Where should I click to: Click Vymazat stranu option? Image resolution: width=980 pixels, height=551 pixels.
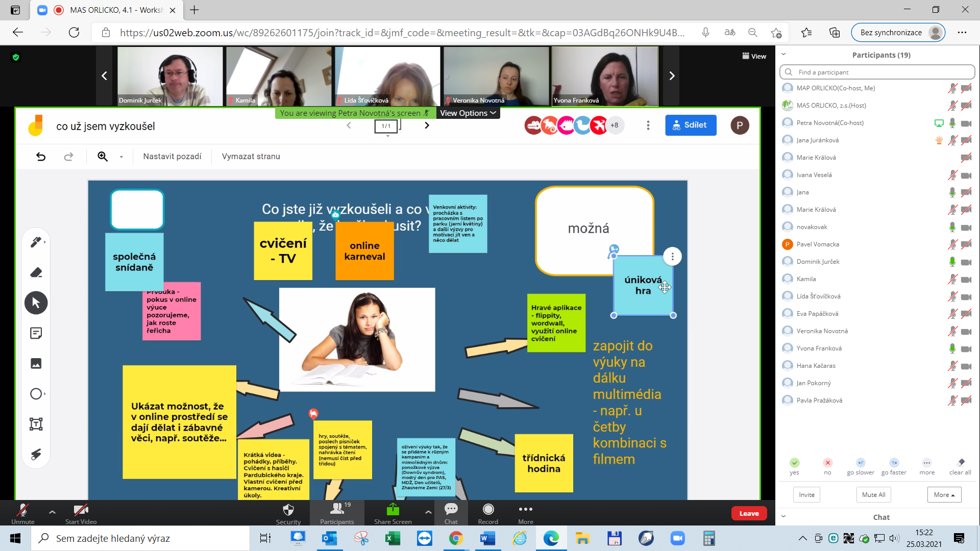(251, 157)
